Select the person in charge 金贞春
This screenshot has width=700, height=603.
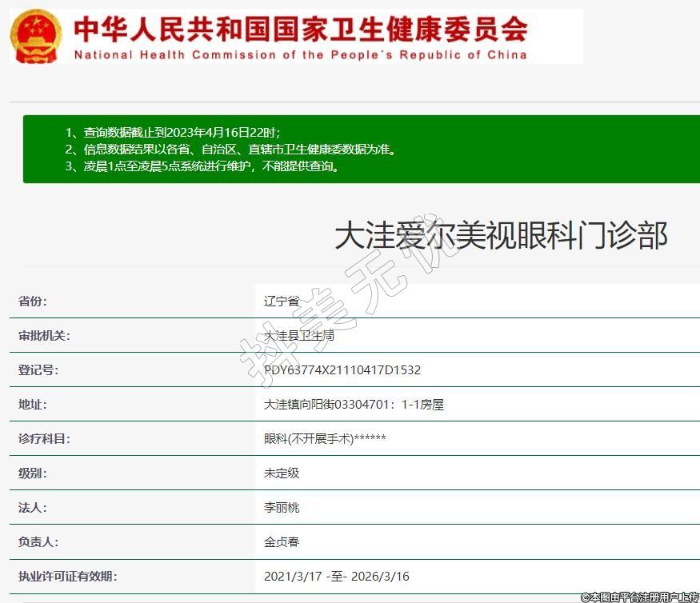point(282,542)
